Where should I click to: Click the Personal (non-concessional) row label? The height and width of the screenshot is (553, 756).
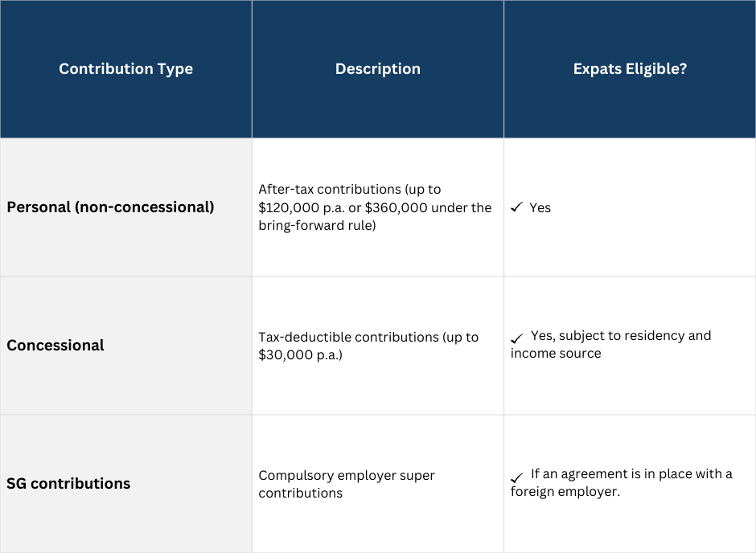point(110,207)
